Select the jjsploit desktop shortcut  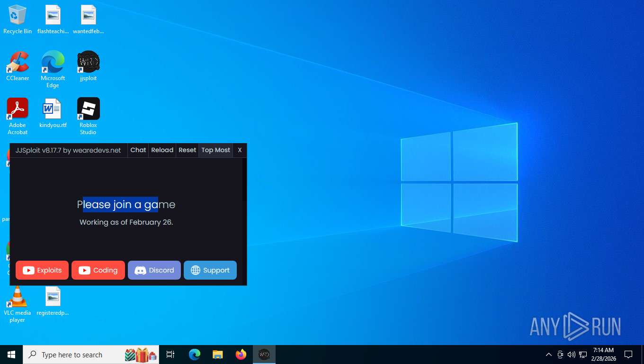click(x=88, y=66)
